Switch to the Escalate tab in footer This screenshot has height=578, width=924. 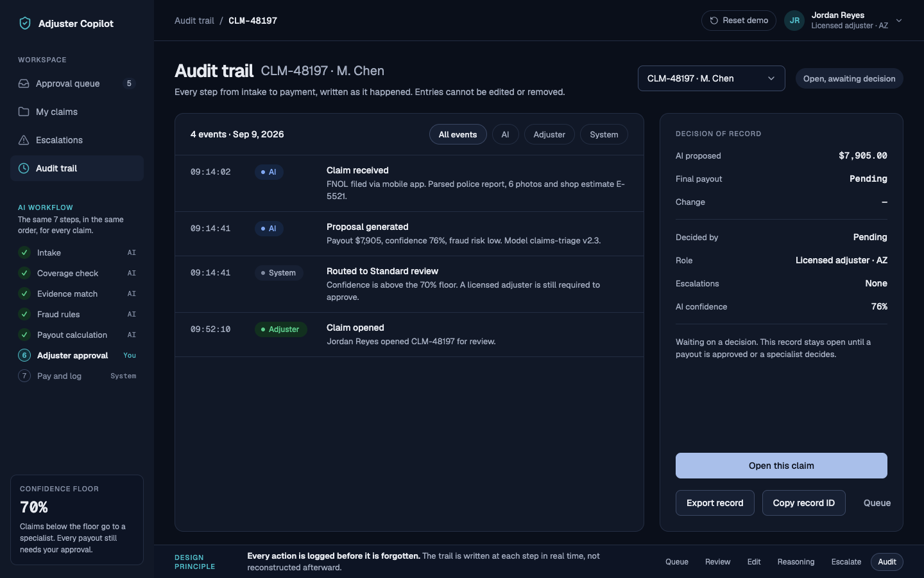point(846,562)
